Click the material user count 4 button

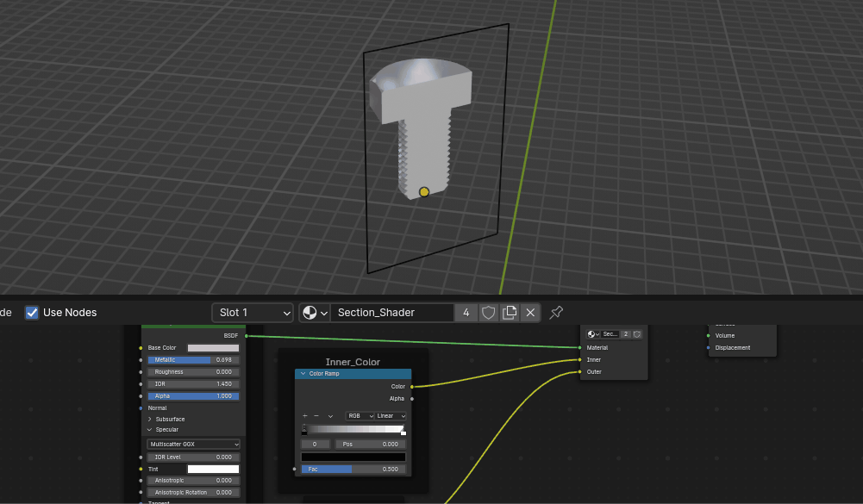466,313
